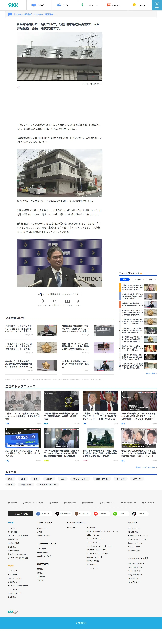Screen dimensions: 162x644
Task: Open the 投稿 camera button
Action: (157, 5)
